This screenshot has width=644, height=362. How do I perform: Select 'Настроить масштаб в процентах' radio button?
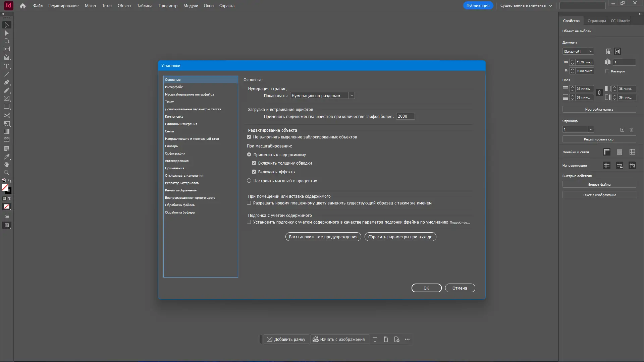point(249,181)
